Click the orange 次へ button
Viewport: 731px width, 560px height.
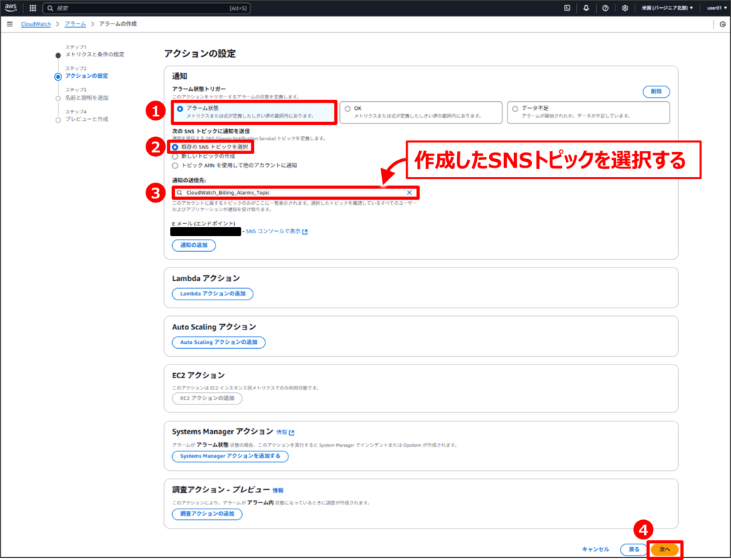[x=665, y=549]
